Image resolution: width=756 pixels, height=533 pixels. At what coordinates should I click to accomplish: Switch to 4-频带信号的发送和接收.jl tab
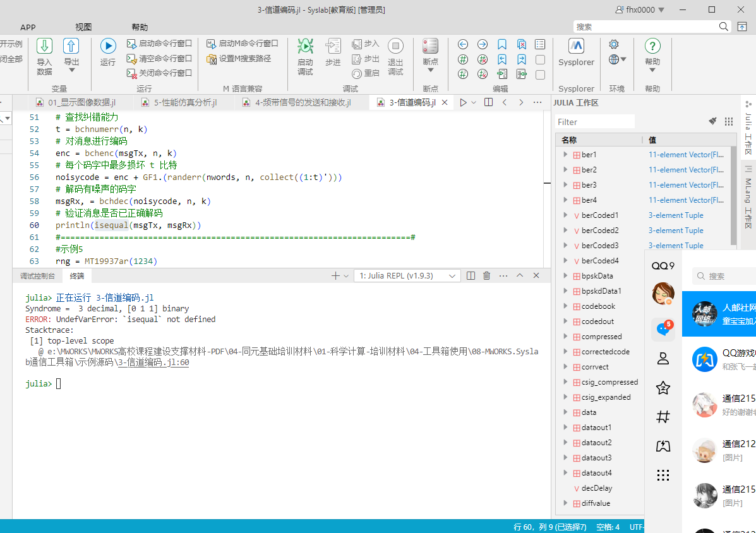pos(297,103)
